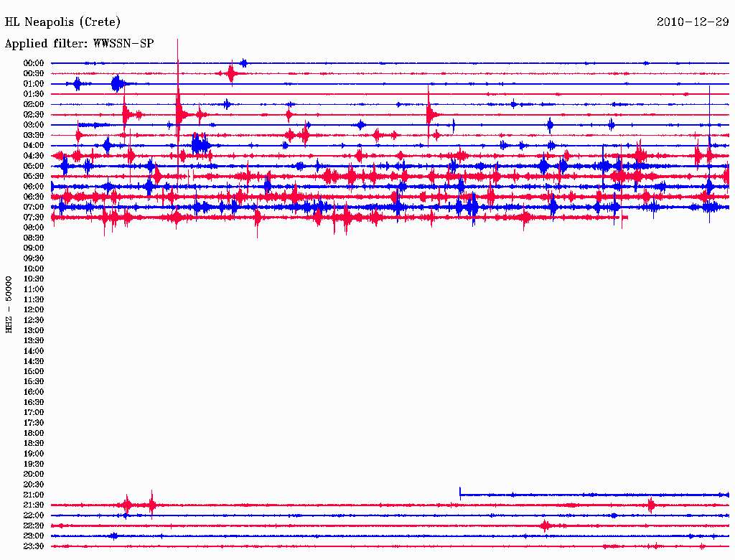Click the 08:00 time label
735x560 pixels.
tap(34, 228)
